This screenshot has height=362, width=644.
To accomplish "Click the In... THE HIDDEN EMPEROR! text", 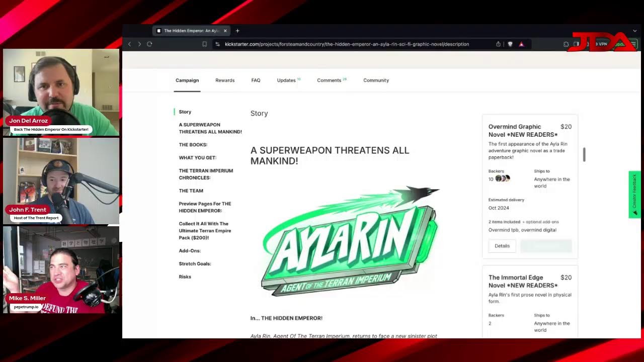I will tap(286, 318).
